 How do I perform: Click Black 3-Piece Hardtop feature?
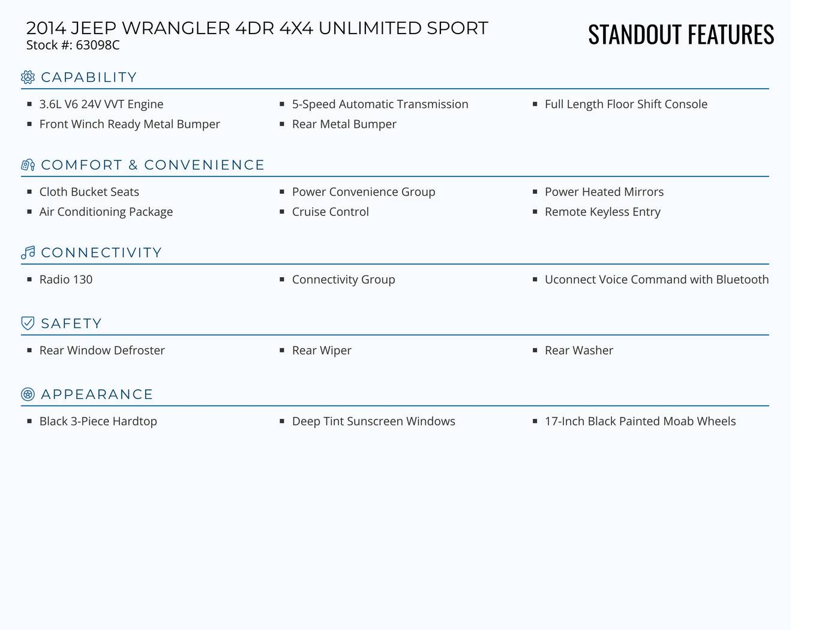coord(98,421)
